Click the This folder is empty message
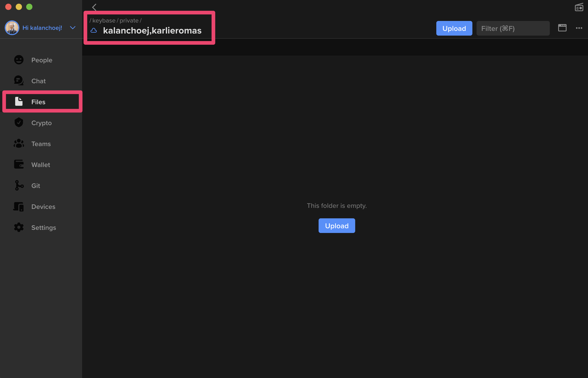Screen dimensions: 588x378 [x=337, y=206]
